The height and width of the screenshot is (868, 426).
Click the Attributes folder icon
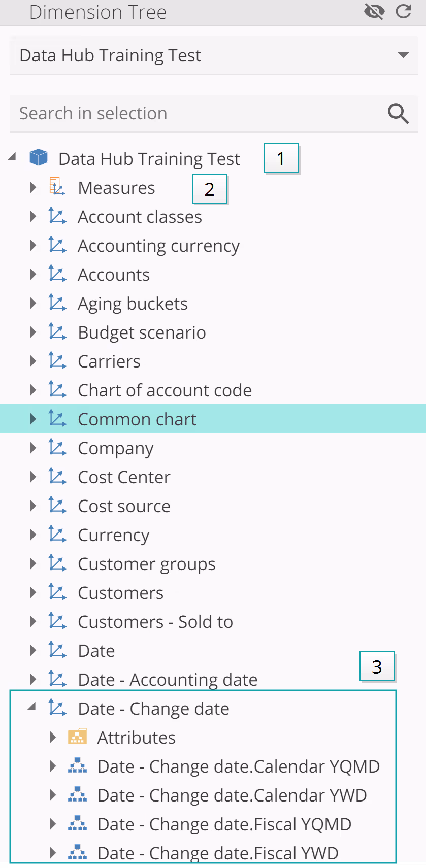pos(77,737)
